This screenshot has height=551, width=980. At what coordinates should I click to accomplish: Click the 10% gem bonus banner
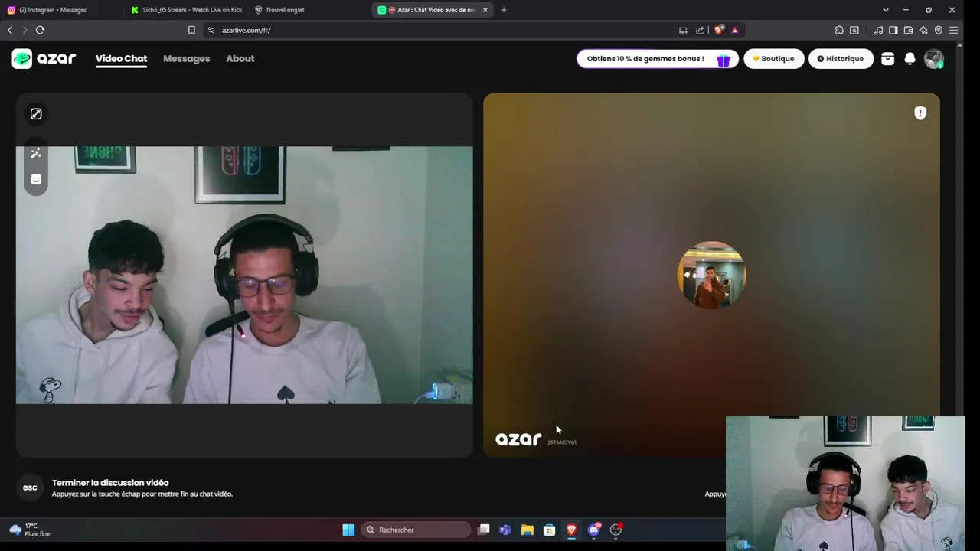click(x=658, y=59)
